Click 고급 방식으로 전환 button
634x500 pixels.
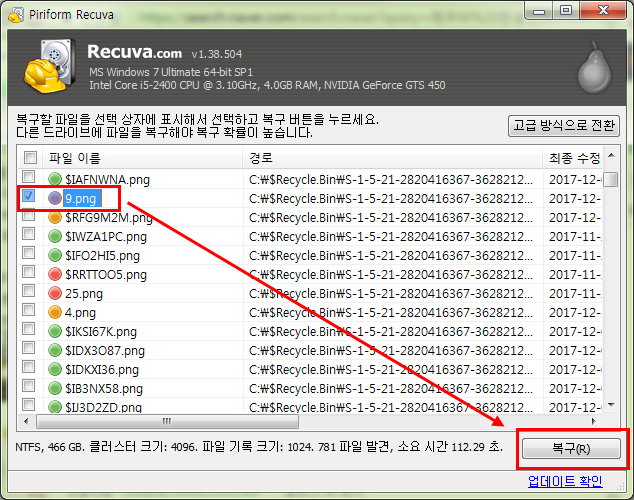(564, 126)
